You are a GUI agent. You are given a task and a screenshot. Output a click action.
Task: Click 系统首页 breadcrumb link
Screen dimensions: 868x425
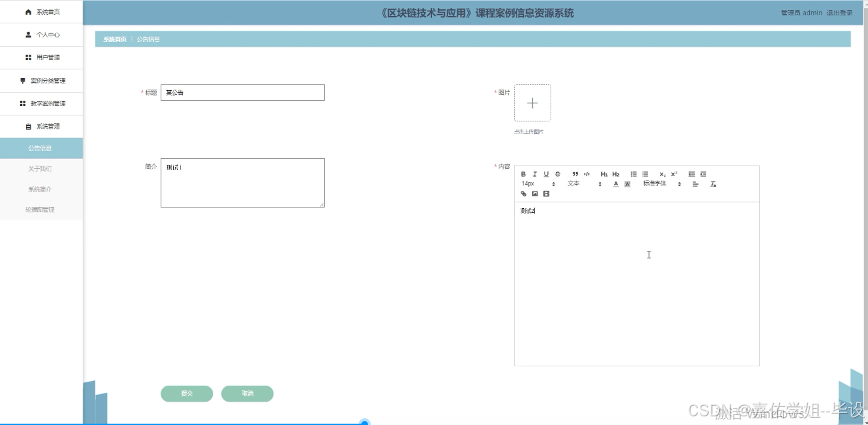(x=115, y=39)
